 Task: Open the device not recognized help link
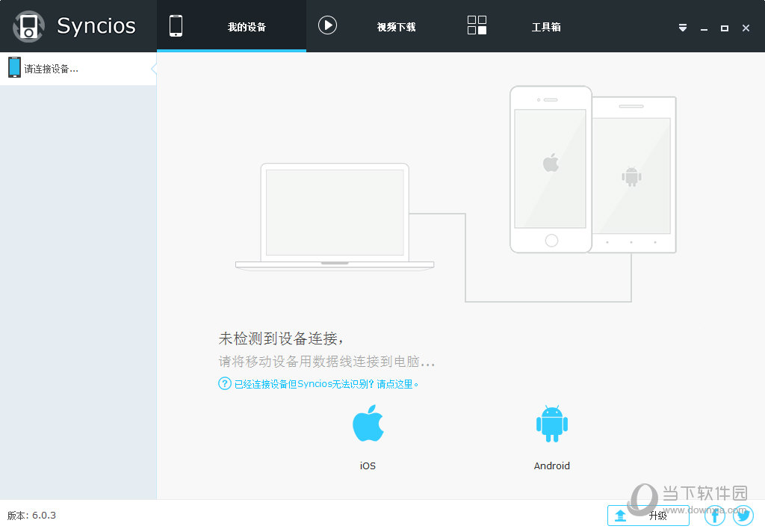click(x=326, y=385)
